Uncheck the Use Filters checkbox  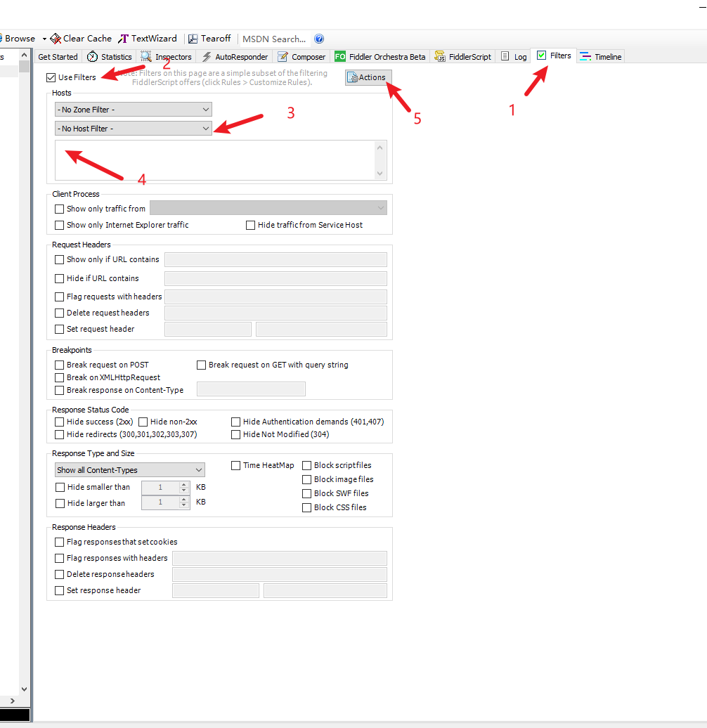(x=51, y=77)
